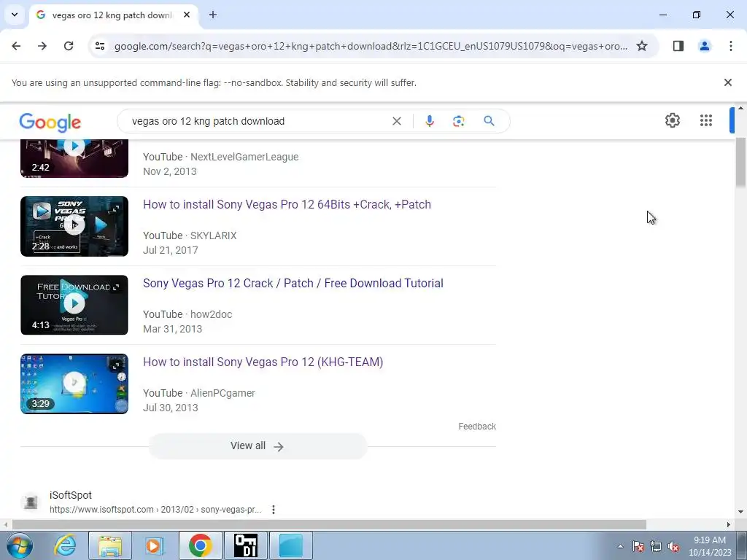Screen dimensions: 747x560
Task: Open the Windows Start menu
Action: pos(19,545)
